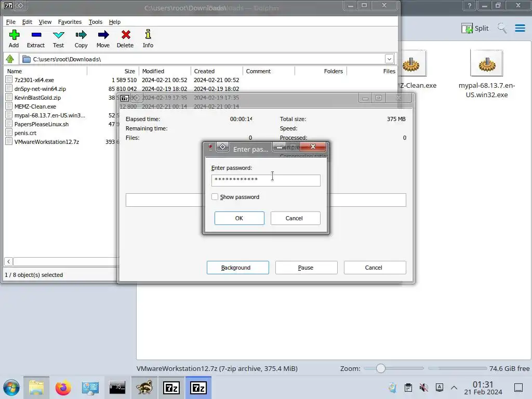The height and width of the screenshot is (399, 532).
Task: Click Split view button in Dolphin
Action: coord(475,28)
